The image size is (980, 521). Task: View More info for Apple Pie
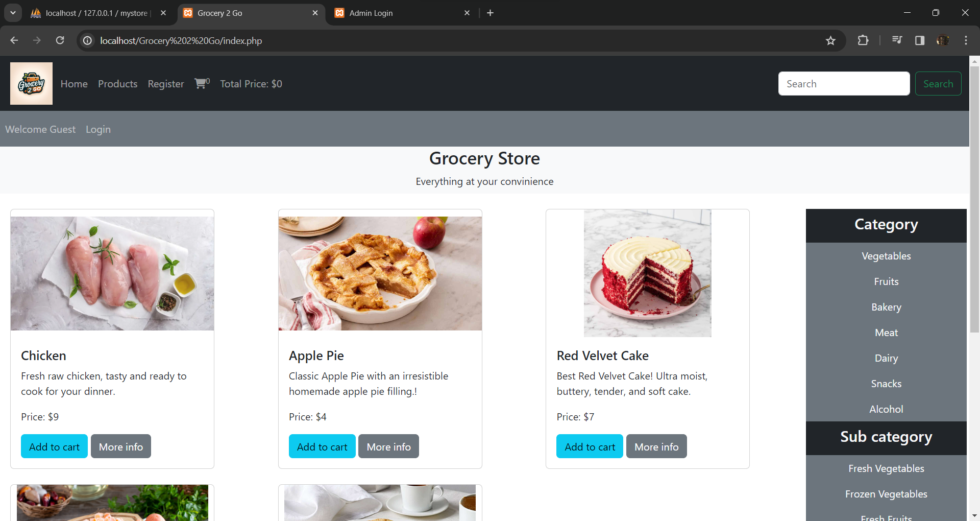click(388, 446)
